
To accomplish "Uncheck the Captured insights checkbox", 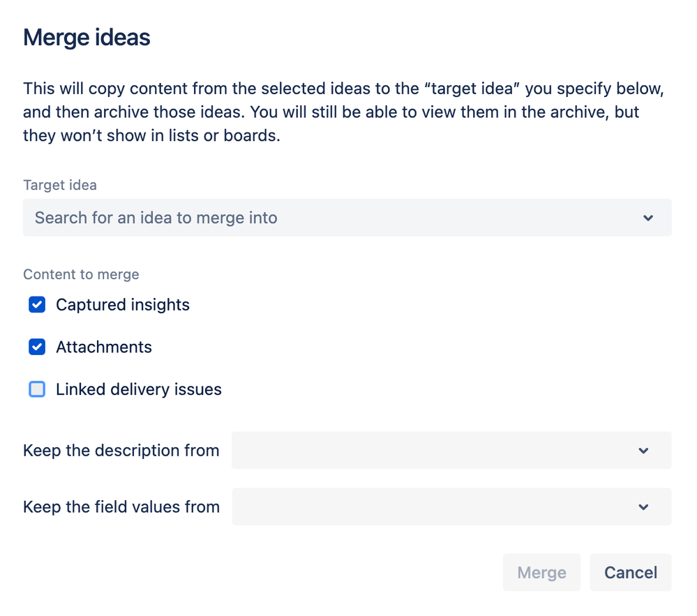I will tap(37, 305).
